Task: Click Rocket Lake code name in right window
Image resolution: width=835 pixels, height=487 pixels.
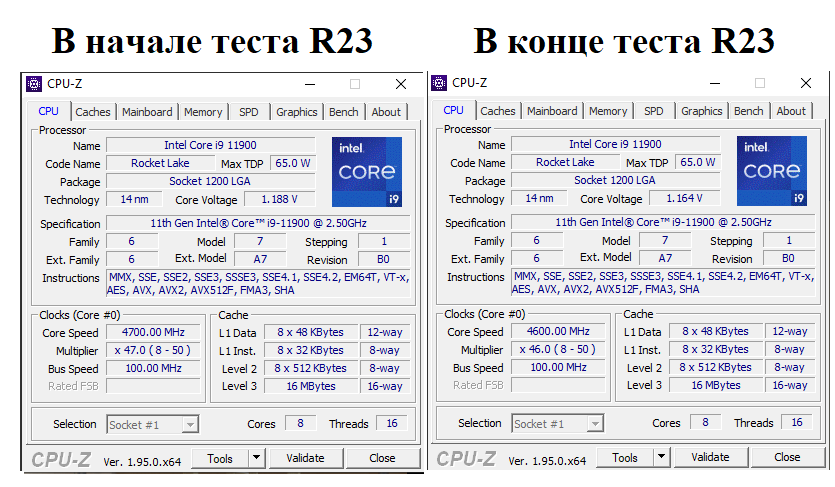Action: (x=566, y=162)
